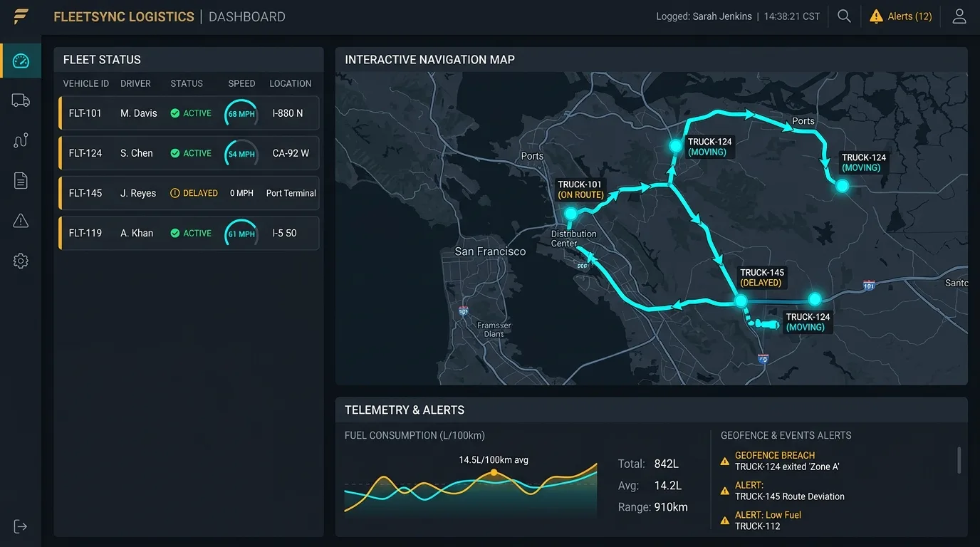Click the 0 MPH speed value
The height and width of the screenshot is (547, 980).
(x=241, y=193)
